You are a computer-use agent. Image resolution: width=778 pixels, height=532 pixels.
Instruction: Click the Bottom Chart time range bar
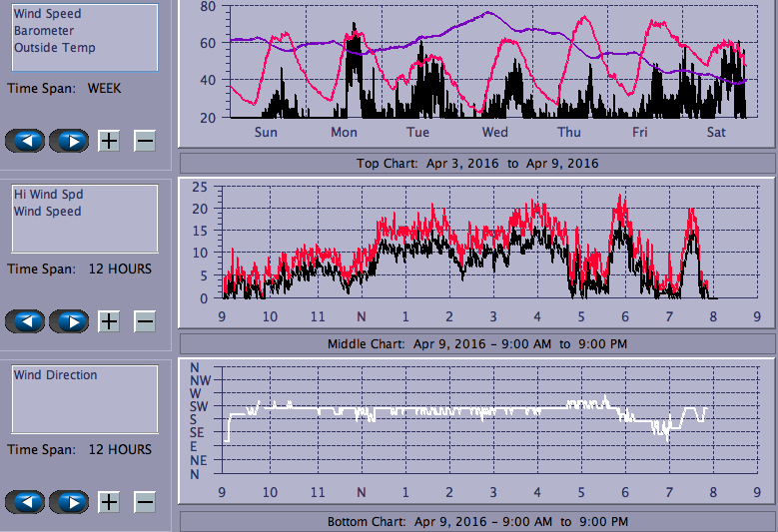click(x=477, y=522)
